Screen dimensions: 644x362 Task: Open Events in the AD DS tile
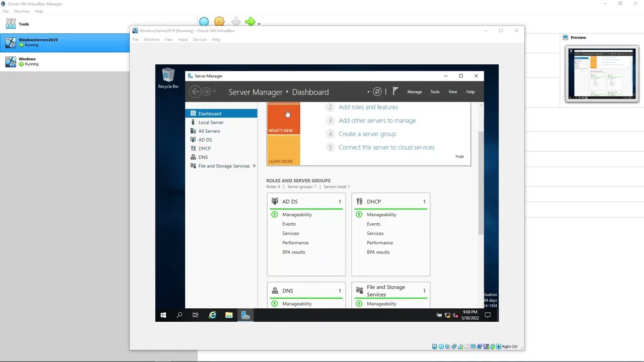(289, 224)
